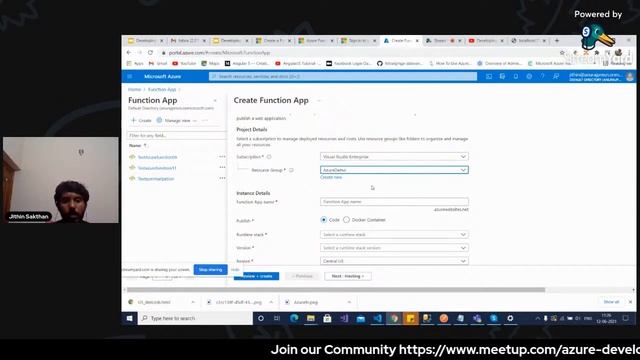This screenshot has height=360, width=640.
Task: Open Directory and subscription filter icon
Action: click(x=502, y=76)
